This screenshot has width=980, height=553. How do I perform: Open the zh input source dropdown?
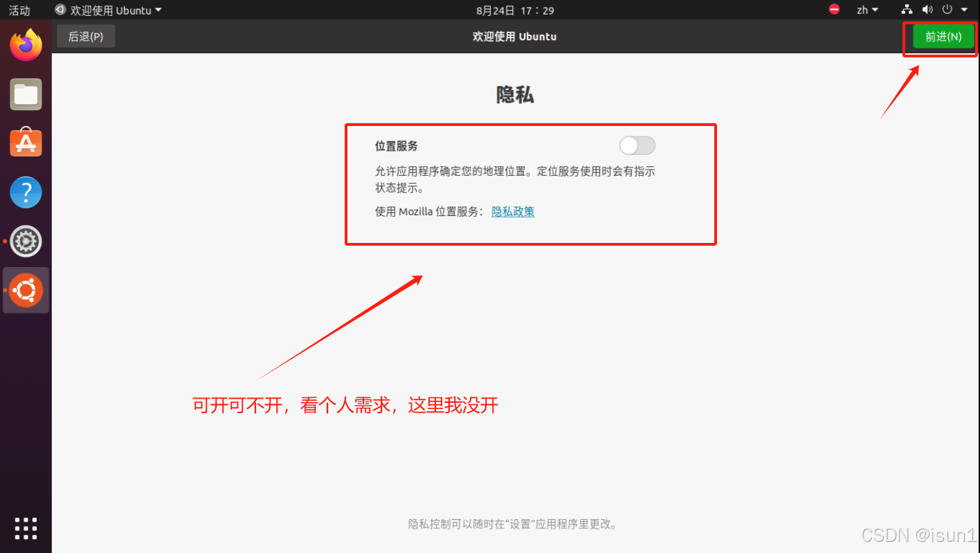[867, 10]
